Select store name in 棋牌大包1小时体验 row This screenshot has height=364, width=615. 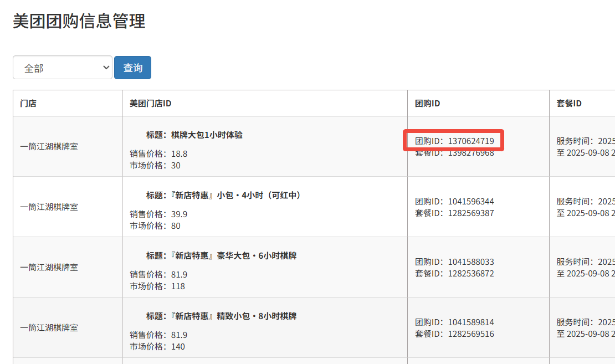(49, 146)
